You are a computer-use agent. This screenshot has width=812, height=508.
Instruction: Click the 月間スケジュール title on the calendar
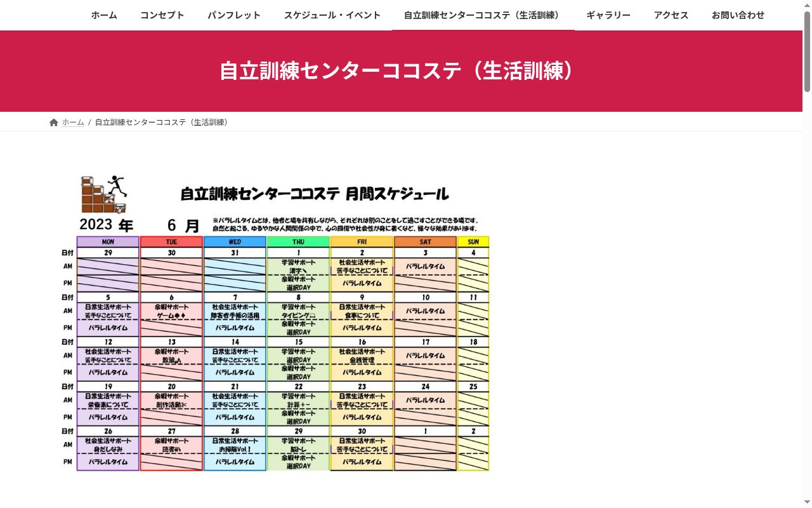pyautogui.click(x=398, y=194)
